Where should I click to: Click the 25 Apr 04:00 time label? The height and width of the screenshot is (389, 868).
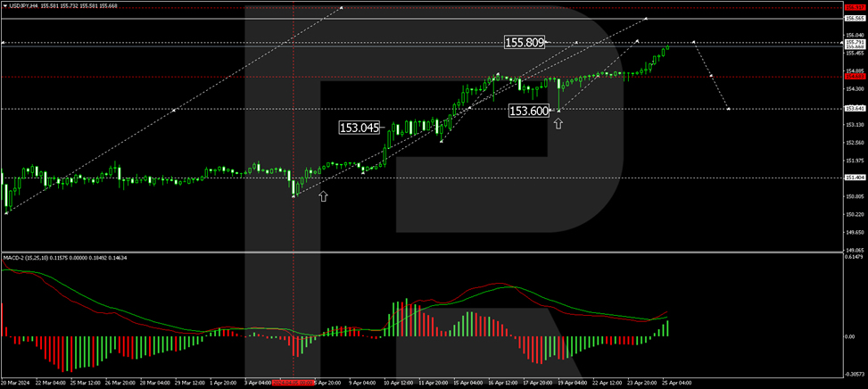pyautogui.click(x=676, y=383)
